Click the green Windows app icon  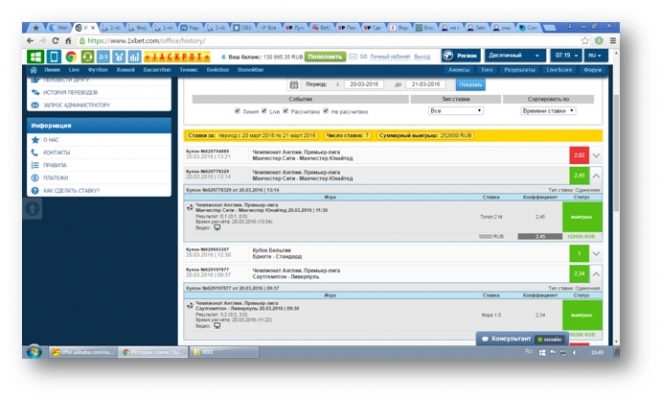tap(35, 56)
